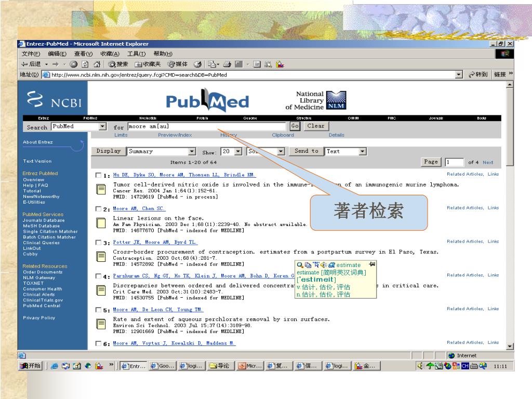Open the 文件(F) menu
Viewport: 532px width, 399px height.
coord(31,54)
